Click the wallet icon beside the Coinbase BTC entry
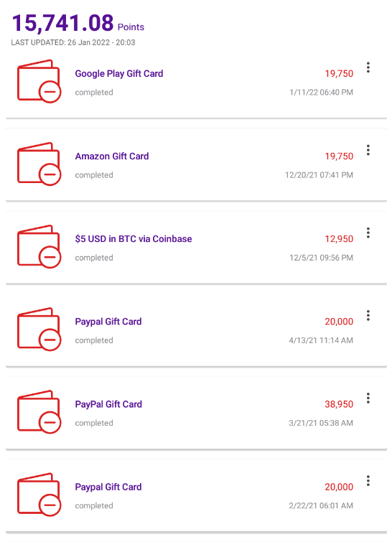392x542 pixels. click(39, 247)
